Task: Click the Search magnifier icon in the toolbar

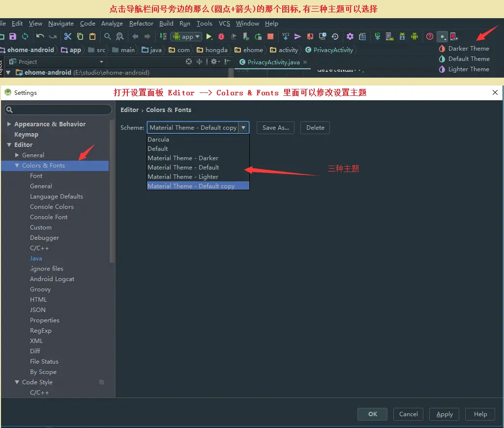Action: 107,36
